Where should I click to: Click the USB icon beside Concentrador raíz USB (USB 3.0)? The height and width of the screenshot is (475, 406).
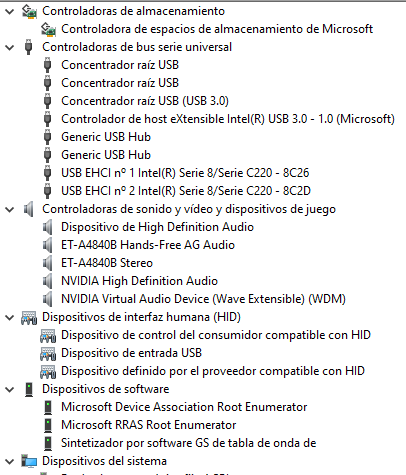tap(48, 101)
